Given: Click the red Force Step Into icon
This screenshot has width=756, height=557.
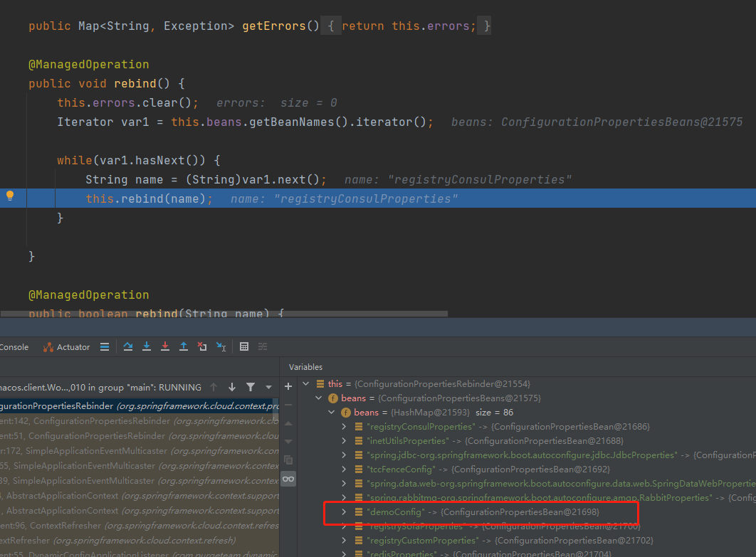Looking at the screenshot, I should point(165,346).
